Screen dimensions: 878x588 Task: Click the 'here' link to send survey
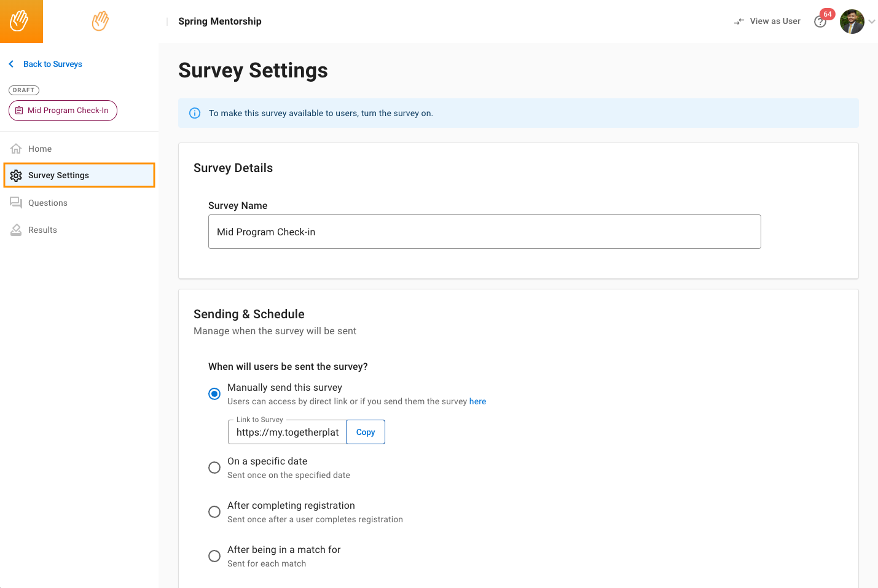coord(477,401)
